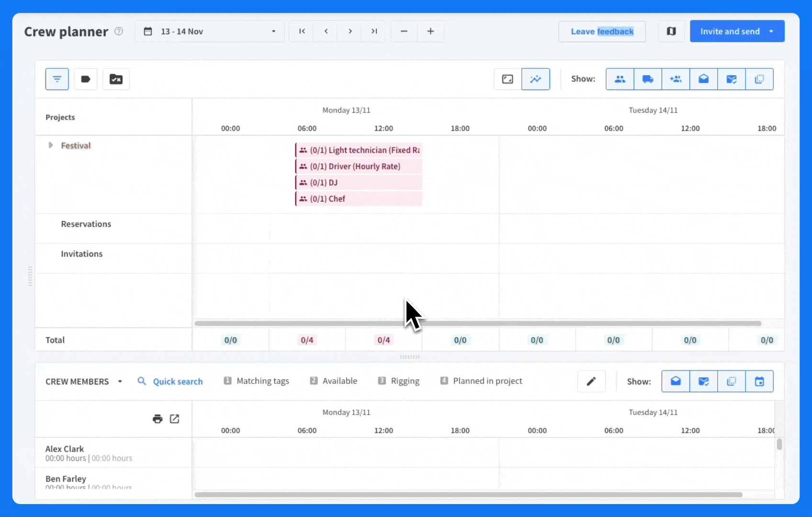Image resolution: width=812 pixels, height=517 pixels.
Task: Open the CREW MEMBERS dropdown
Action: point(84,382)
